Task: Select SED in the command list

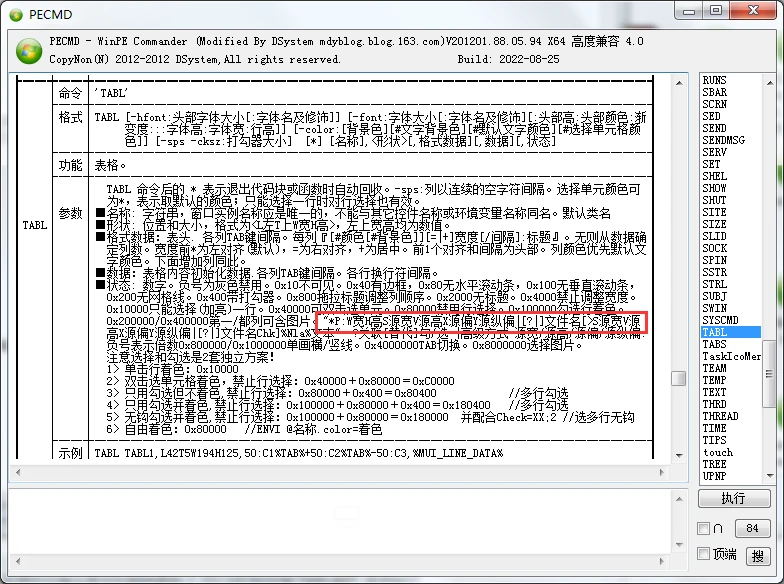Action: pyautogui.click(x=711, y=116)
